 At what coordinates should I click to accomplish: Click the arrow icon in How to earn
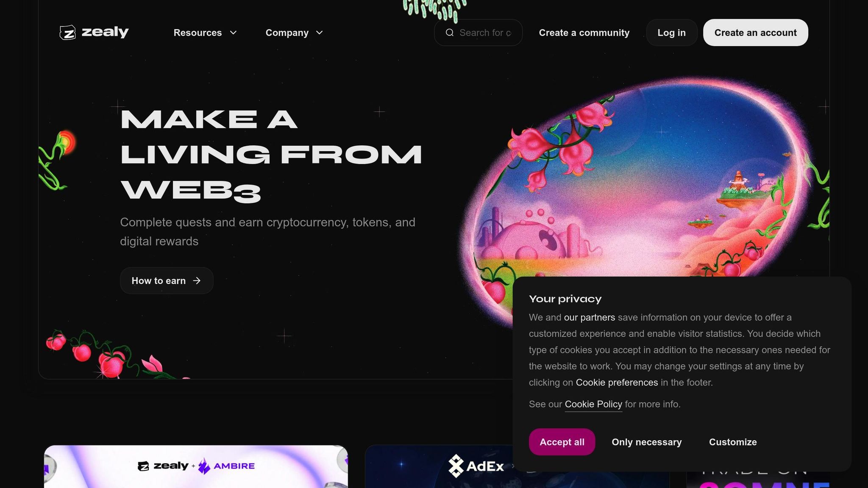click(x=197, y=280)
